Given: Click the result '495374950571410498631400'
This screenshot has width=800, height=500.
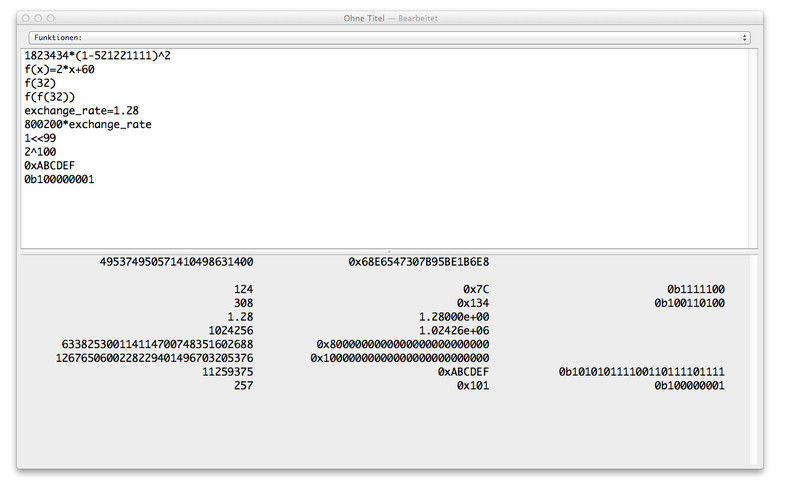Looking at the screenshot, I should [177, 262].
